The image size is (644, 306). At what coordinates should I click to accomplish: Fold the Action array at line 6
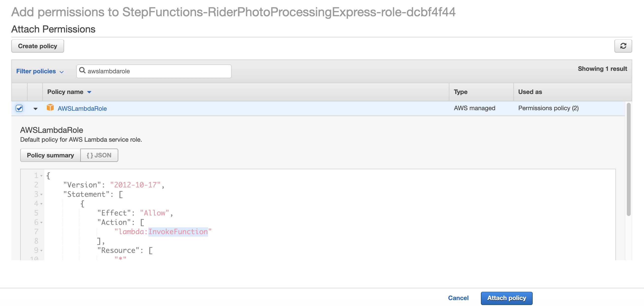click(41, 222)
